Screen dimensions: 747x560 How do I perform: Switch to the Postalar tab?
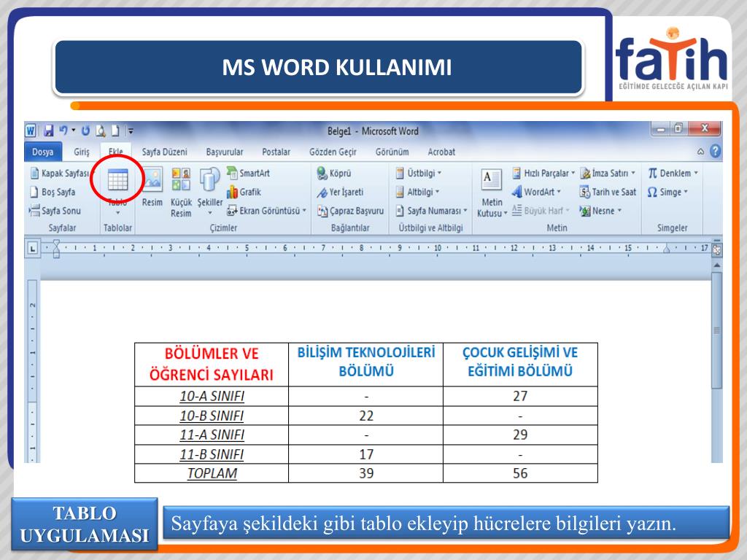pyautogui.click(x=276, y=152)
